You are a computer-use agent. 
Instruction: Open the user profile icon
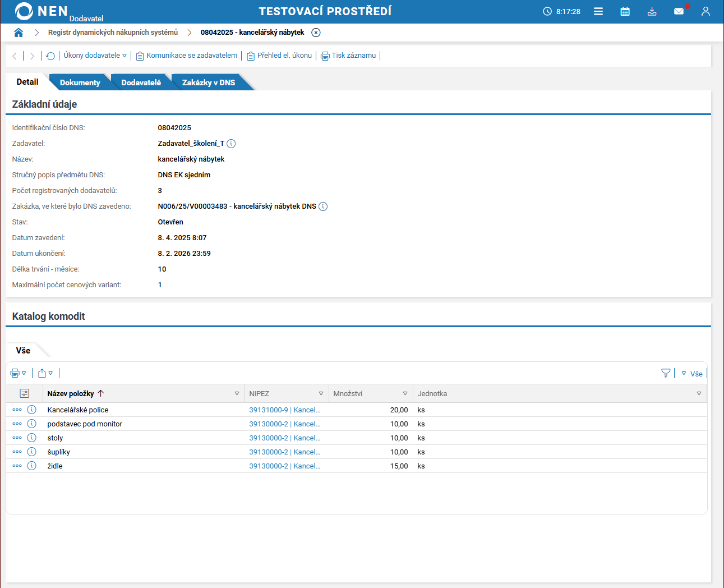(x=705, y=11)
